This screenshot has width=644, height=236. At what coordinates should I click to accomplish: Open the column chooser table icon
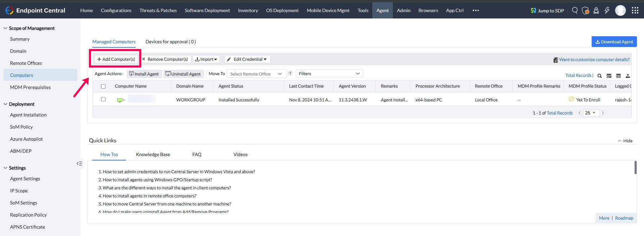click(x=609, y=76)
